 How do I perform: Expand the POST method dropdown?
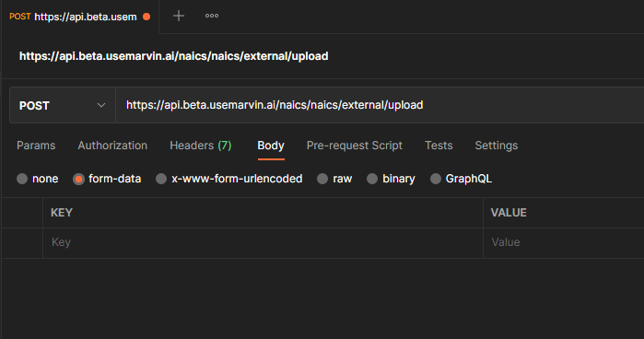click(63, 105)
